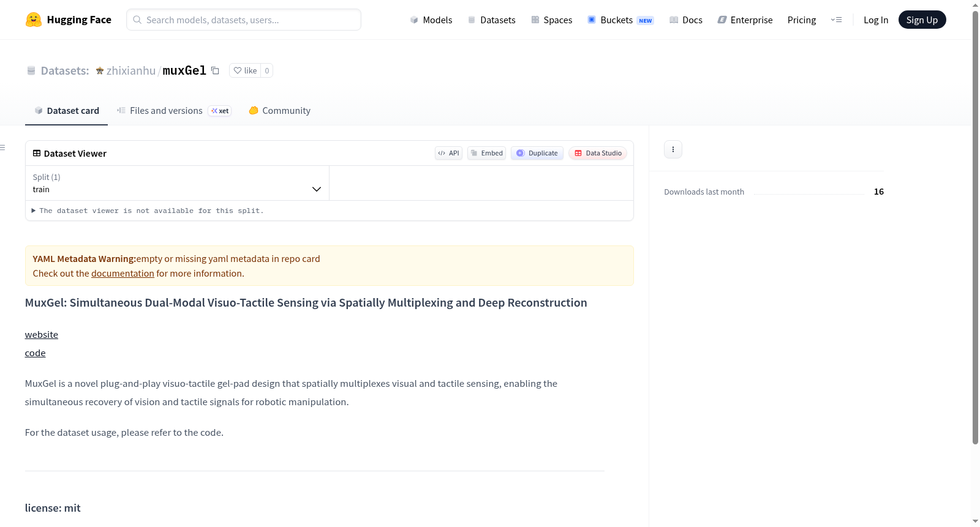
Task: Click the API button in Dataset Viewer
Action: point(448,153)
